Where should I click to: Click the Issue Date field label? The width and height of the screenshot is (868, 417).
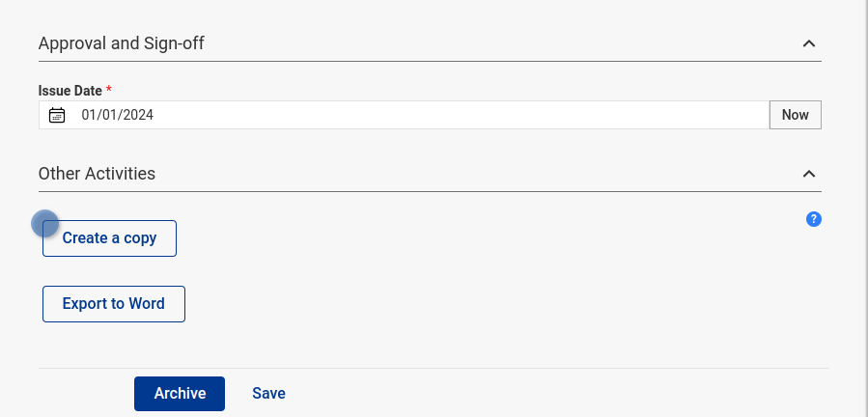pos(70,91)
